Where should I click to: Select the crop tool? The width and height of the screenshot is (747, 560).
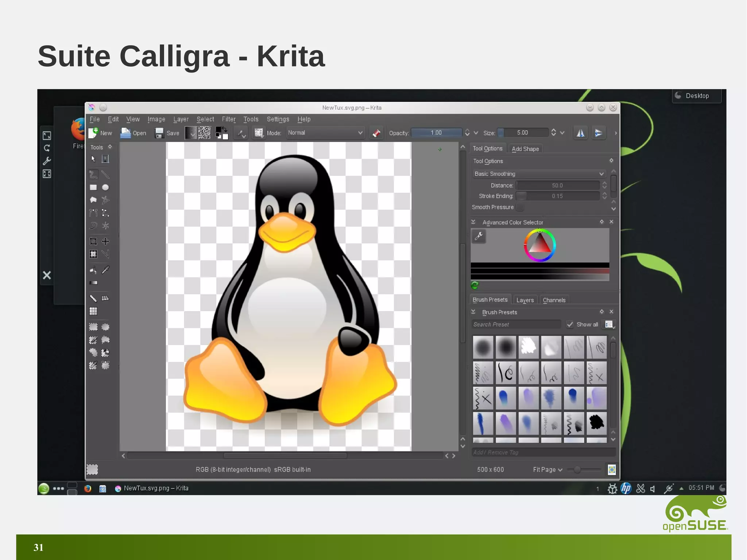pyautogui.click(x=93, y=242)
